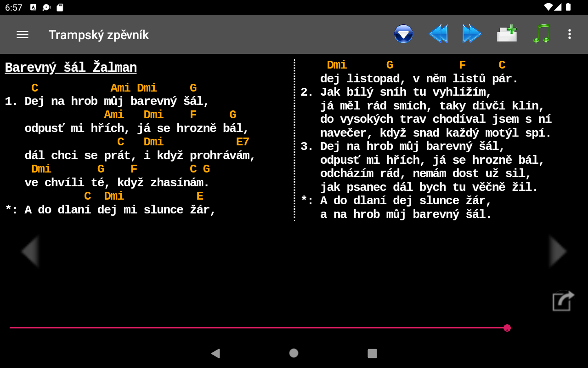Tap the right page arrow
This screenshot has height=368, width=588.
point(558,251)
